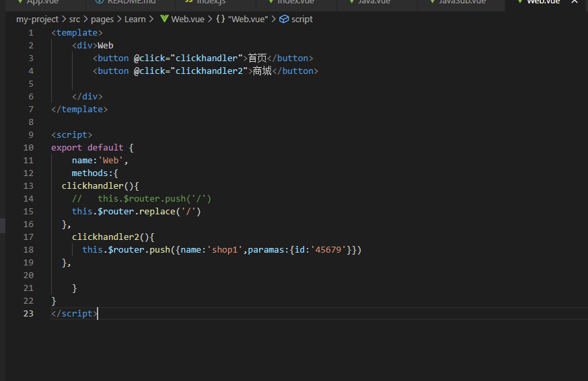
Task: Close the Web.vue tab
Action: [575, 2]
